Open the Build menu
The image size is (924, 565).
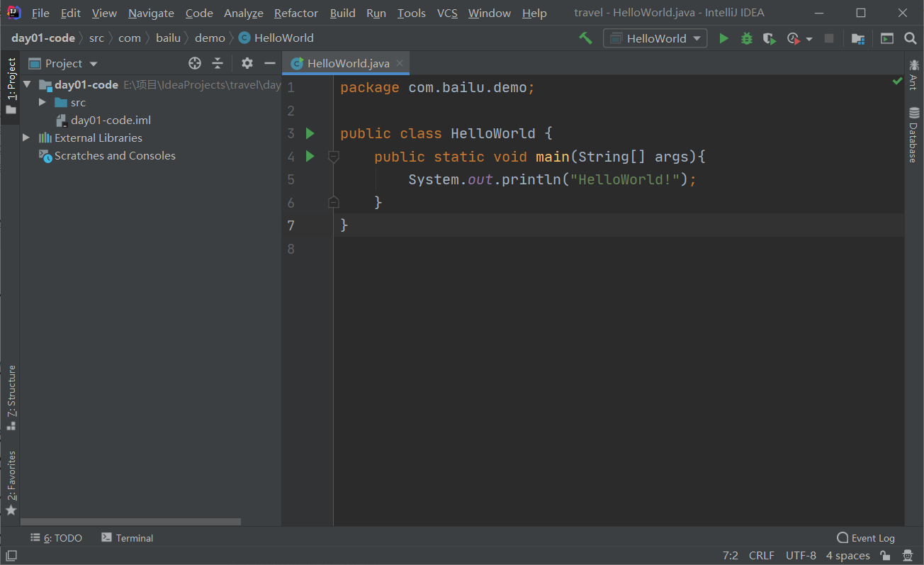[x=342, y=13]
